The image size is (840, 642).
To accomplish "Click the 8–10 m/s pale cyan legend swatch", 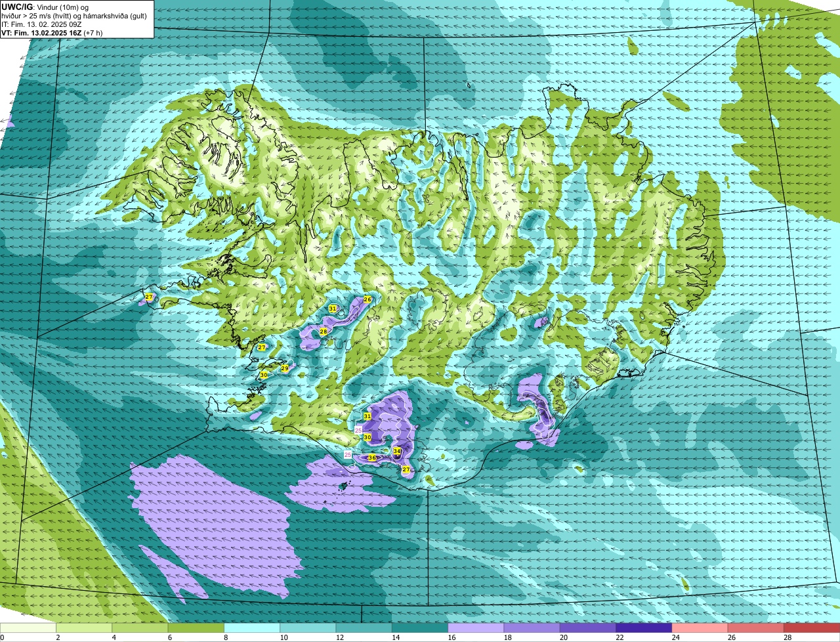I will click(252, 628).
